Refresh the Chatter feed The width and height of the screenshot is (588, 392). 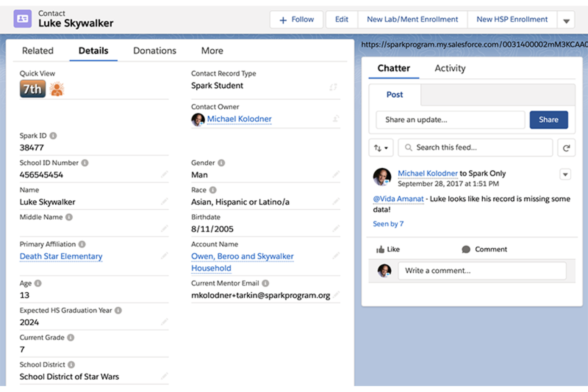566,147
